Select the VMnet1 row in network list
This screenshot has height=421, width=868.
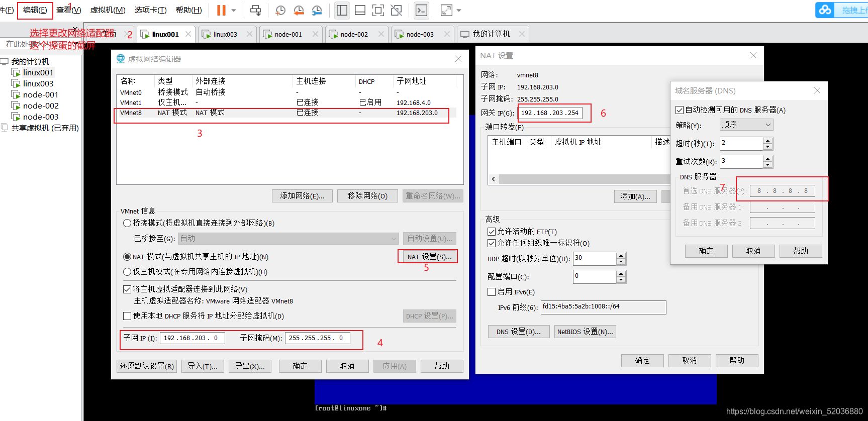(x=286, y=102)
